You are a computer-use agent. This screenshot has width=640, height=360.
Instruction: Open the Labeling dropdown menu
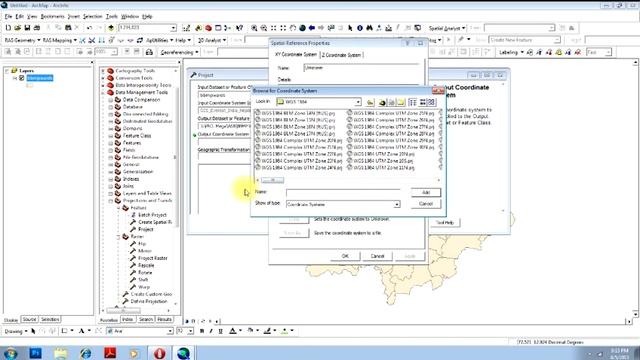coord(511,52)
